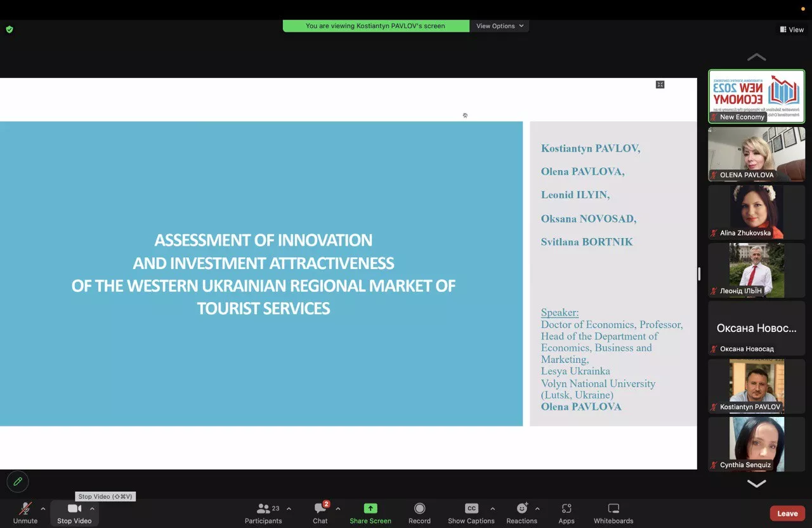Viewport: 812px width, 528px height.
Task: Open the Reactions menu
Action: pos(521,513)
